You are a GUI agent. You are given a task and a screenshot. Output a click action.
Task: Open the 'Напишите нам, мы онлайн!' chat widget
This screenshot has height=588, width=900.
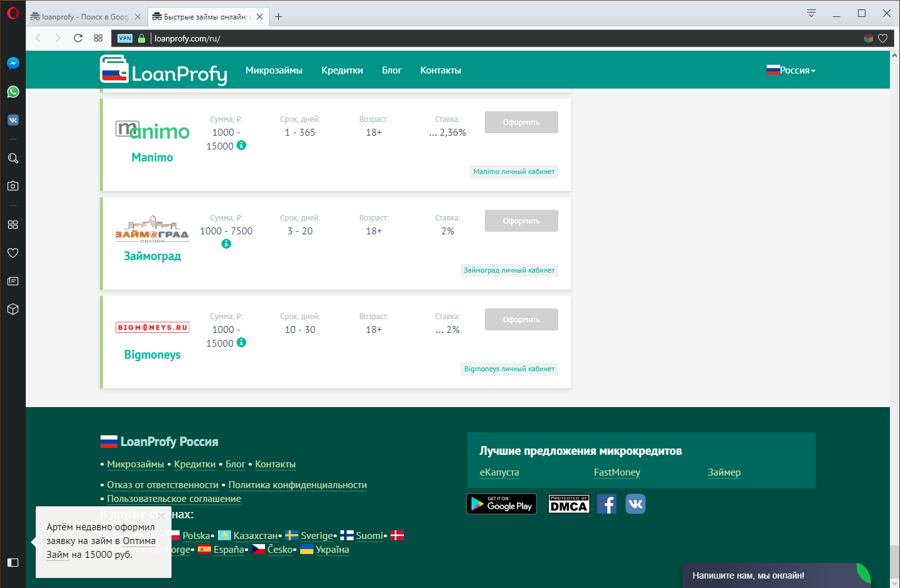click(777, 575)
